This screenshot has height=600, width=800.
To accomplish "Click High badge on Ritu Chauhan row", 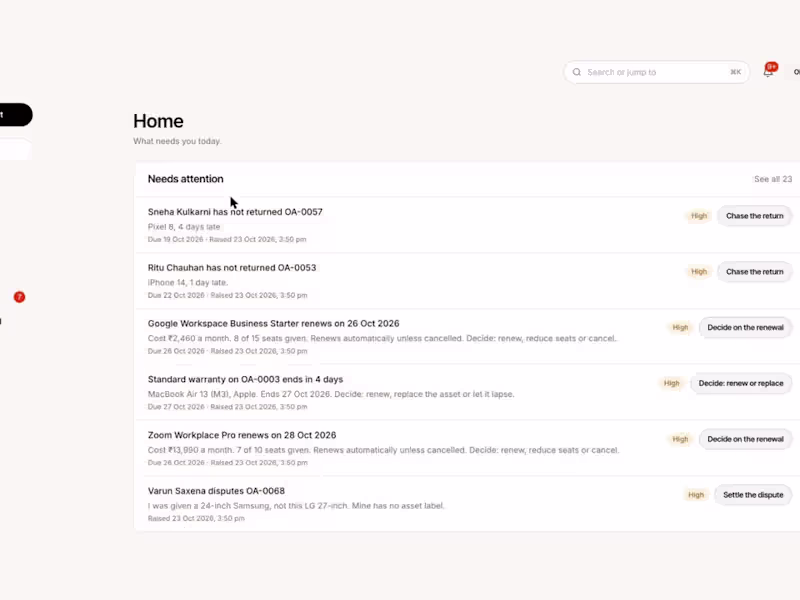I will [x=699, y=271].
